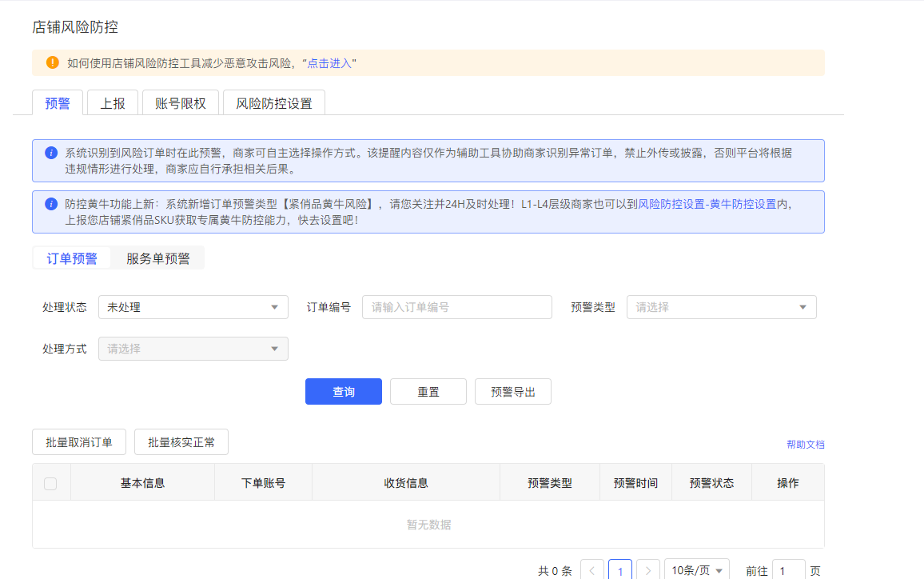Go to previous page using left arrow
This screenshot has width=924, height=579.
[x=591, y=570]
